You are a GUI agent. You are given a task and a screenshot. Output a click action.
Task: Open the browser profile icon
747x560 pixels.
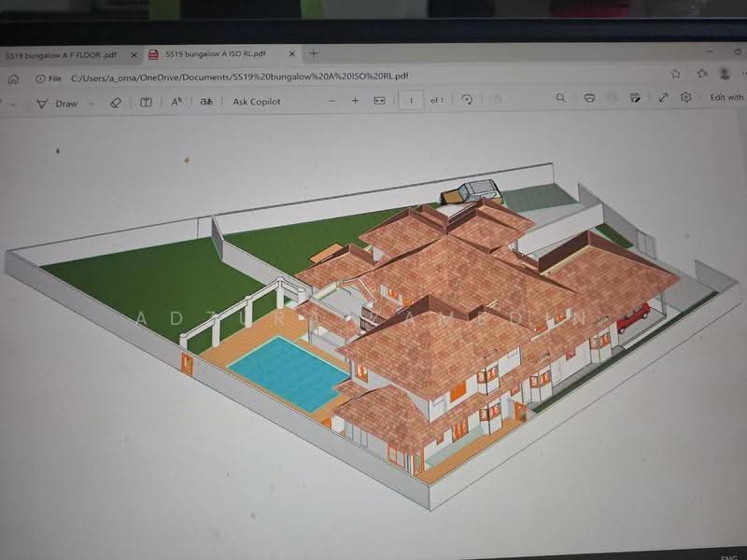[x=725, y=74]
